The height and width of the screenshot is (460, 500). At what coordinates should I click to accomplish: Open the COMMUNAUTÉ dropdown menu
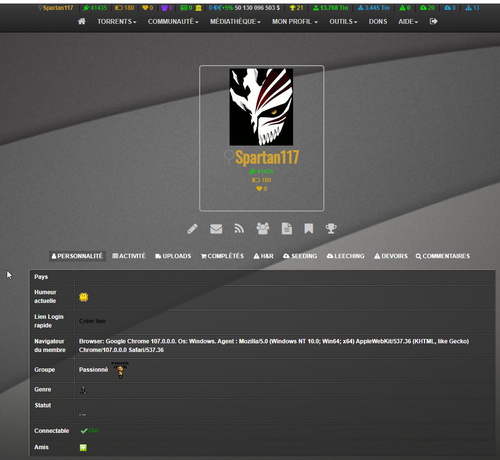click(x=173, y=22)
